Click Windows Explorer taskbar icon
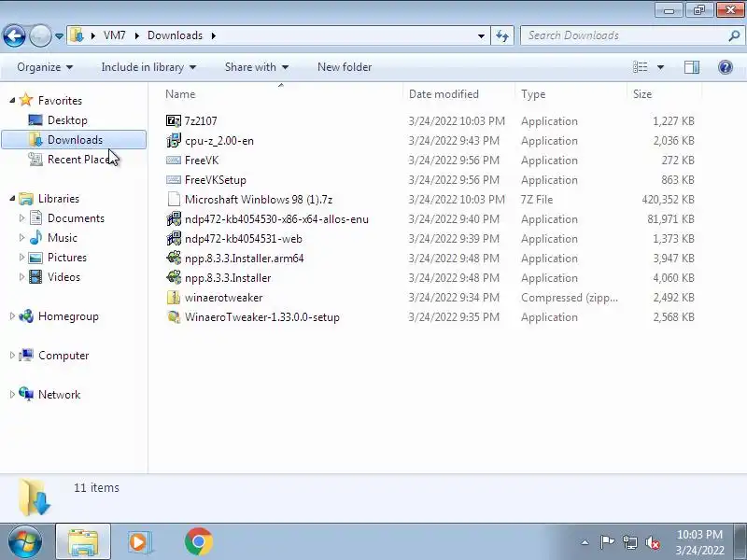This screenshot has height=560, width=747. point(83,542)
